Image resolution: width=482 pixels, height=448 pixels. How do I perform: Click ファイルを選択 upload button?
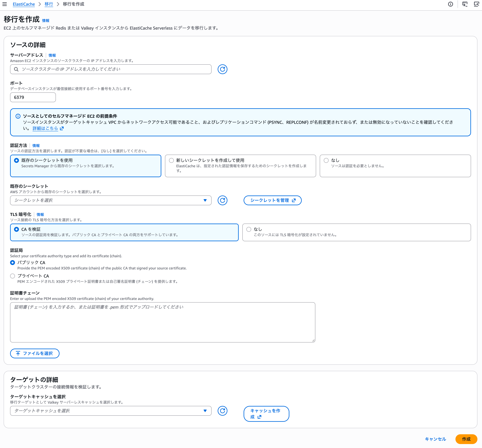(35, 353)
